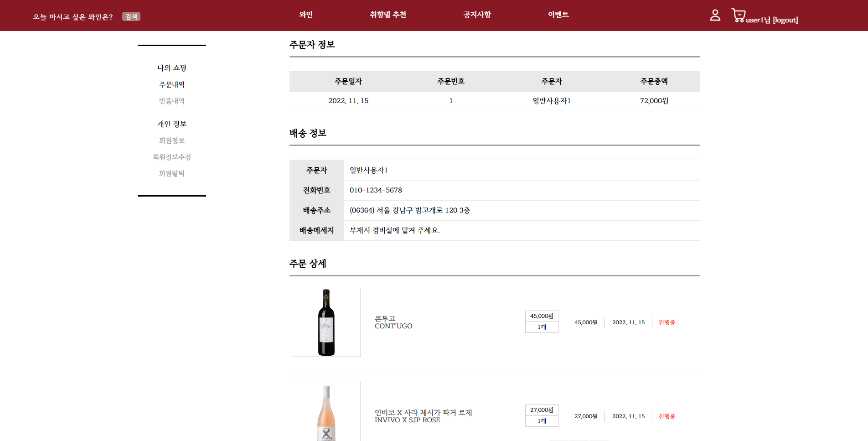
Task: Click [logout] next to user1님
Action: coord(785,20)
